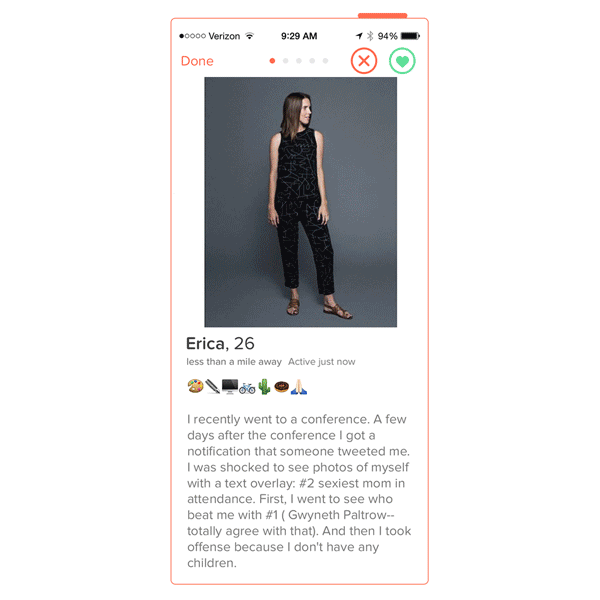Select the fourth photo page dot

312,61
